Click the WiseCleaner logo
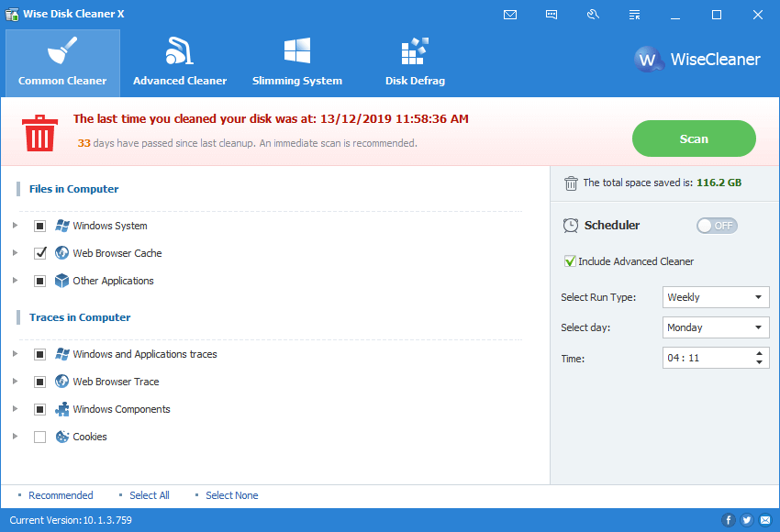Image resolution: width=780 pixels, height=532 pixels. 697,60
